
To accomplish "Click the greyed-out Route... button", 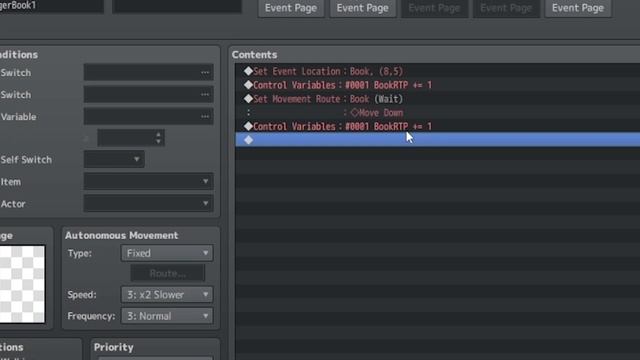I will [x=168, y=273].
